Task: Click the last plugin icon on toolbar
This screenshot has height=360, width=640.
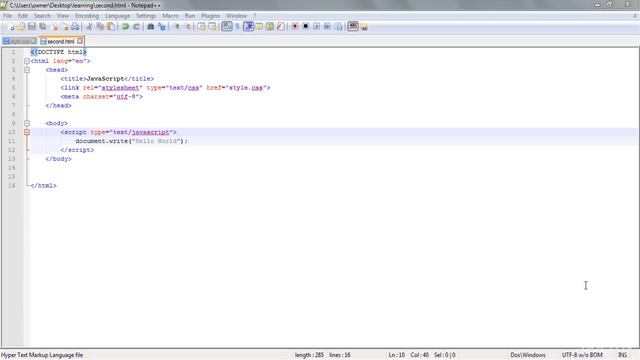Action: (x=364, y=27)
